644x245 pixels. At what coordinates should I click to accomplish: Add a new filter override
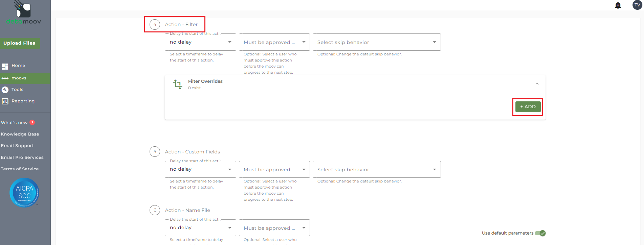[528, 107]
